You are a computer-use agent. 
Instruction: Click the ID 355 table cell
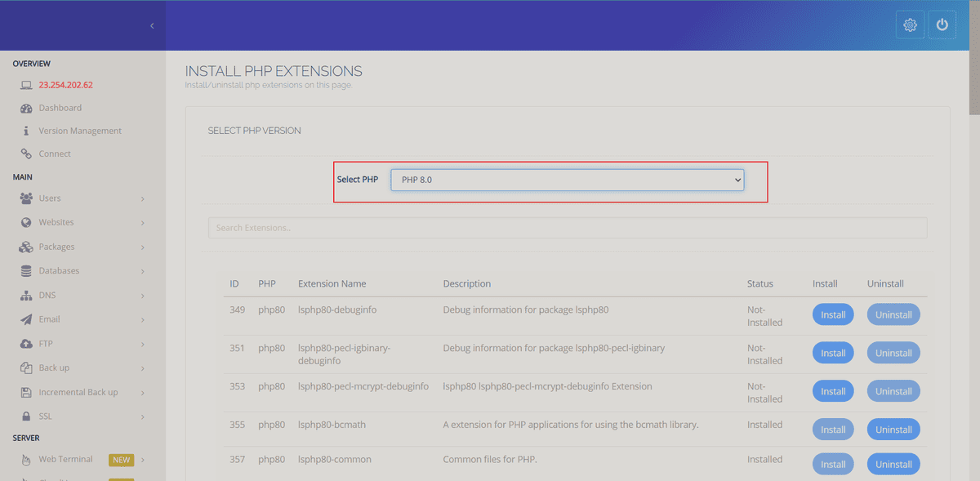[x=237, y=425]
